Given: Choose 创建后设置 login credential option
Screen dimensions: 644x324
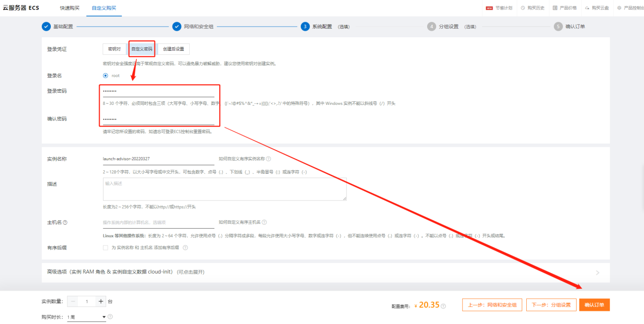Looking at the screenshot, I should tap(174, 49).
